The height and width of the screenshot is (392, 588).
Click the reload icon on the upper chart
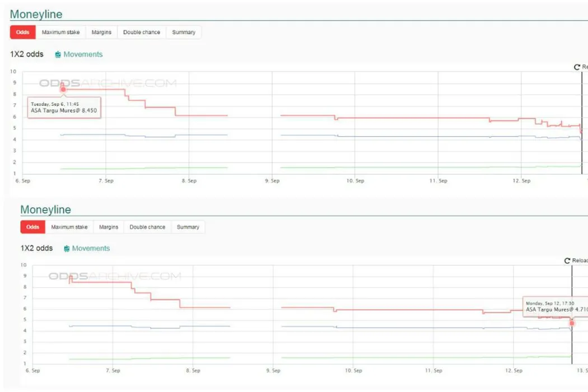click(x=577, y=67)
